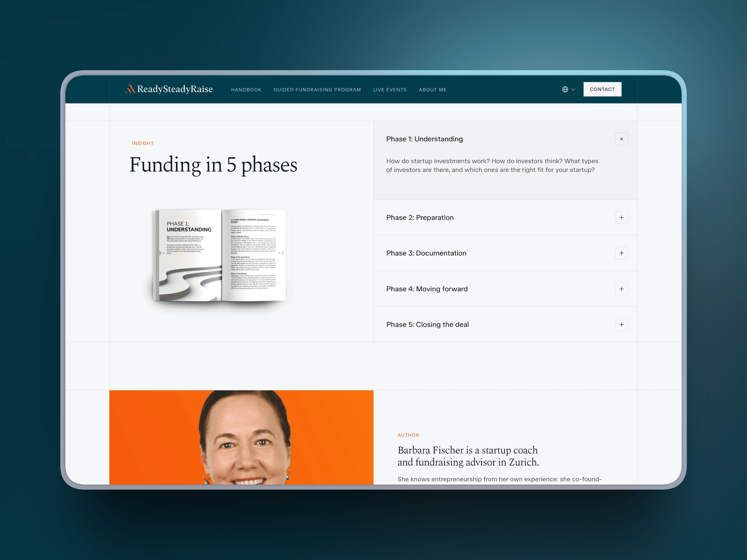Expand the Phase 2: Preparation row
Screen dimensions: 747x560
coord(505,217)
